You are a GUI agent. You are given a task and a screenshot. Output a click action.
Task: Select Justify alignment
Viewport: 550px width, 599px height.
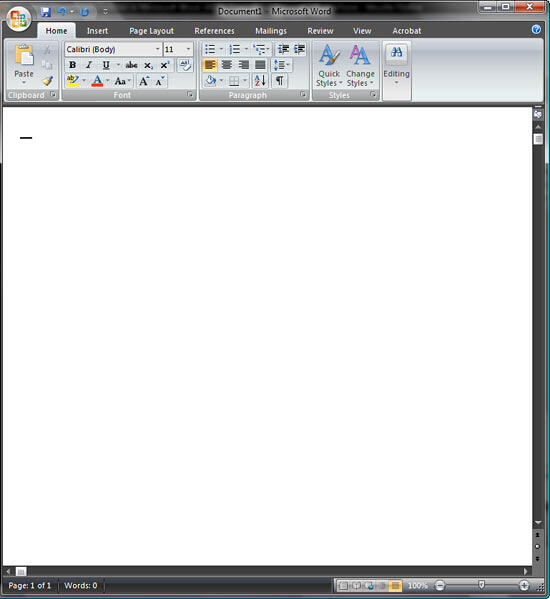tap(260, 65)
